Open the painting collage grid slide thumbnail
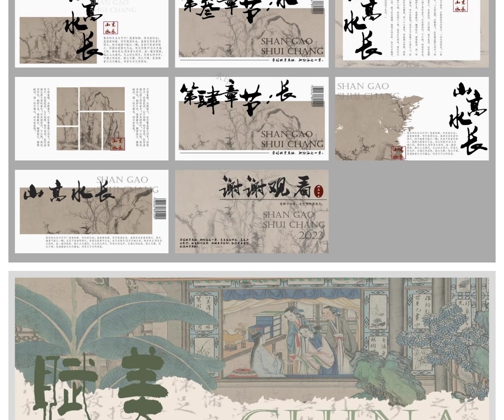This screenshot has width=504, height=420. click(92, 118)
